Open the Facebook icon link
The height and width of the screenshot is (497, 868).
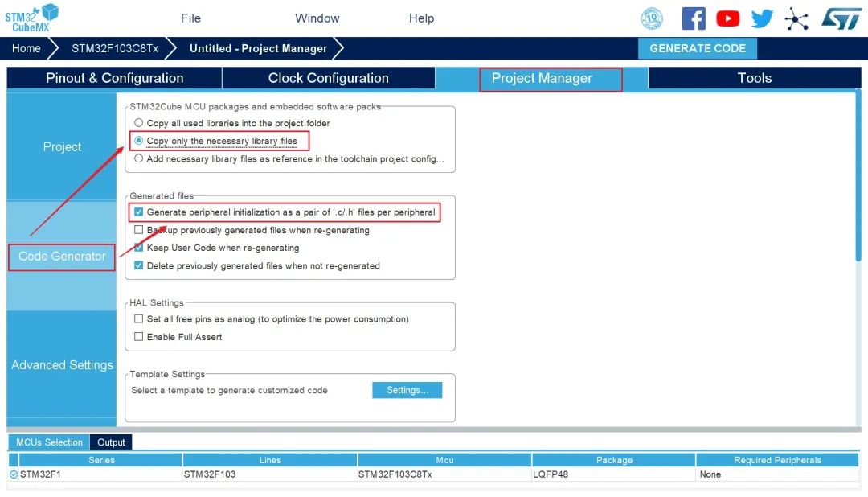click(693, 18)
